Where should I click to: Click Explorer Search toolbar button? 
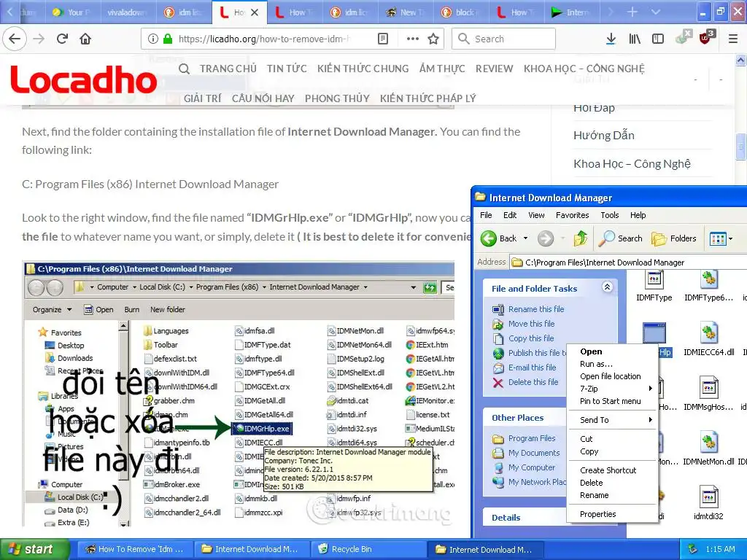[x=621, y=238]
